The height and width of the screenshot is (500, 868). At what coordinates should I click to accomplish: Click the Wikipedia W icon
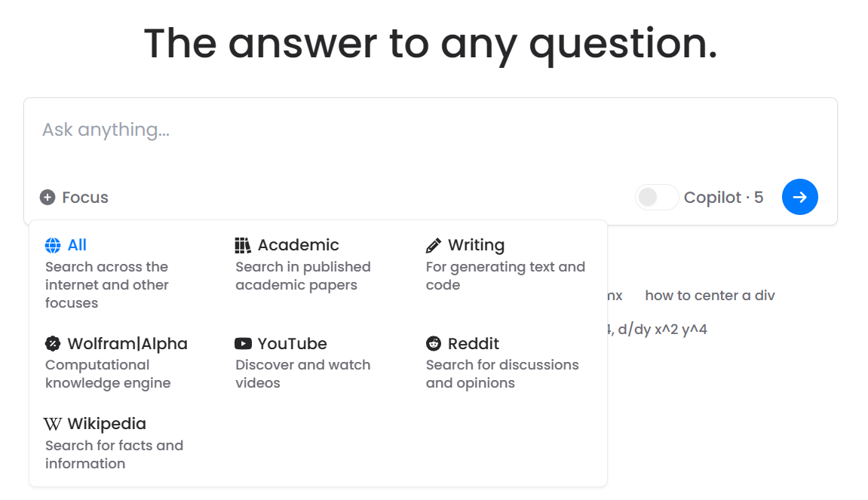coord(53,425)
